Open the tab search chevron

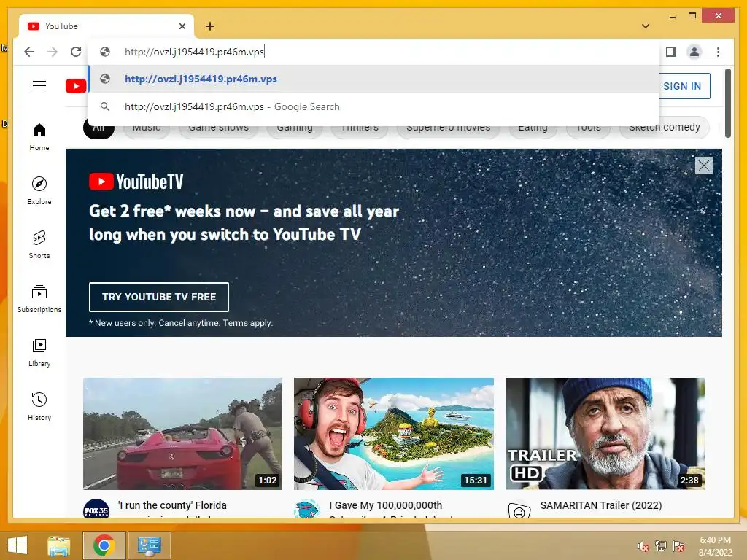(x=646, y=26)
